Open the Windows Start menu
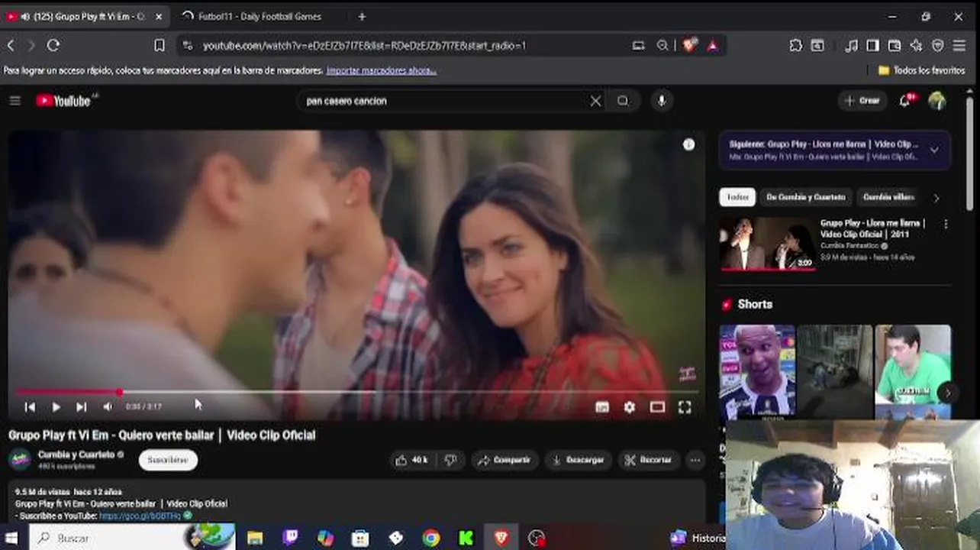Image resolution: width=980 pixels, height=550 pixels. coord(11,539)
